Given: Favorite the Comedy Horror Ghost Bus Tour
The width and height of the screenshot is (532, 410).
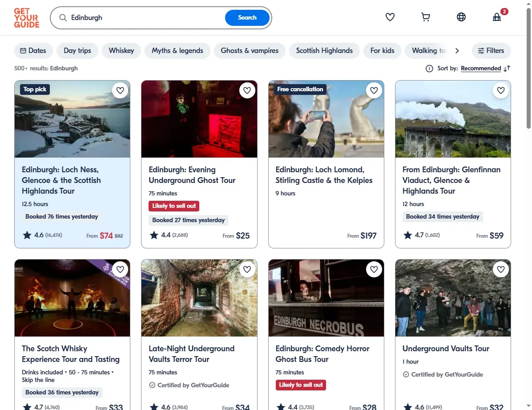Looking at the screenshot, I should point(374,269).
